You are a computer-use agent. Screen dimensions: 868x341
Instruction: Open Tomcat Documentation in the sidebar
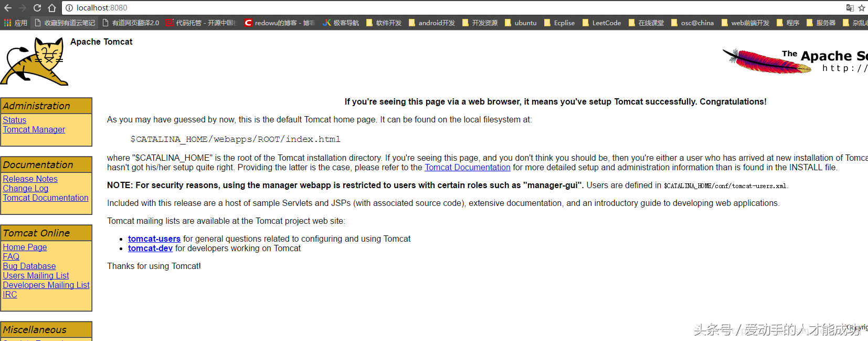pyautogui.click(x=46, y=198)
